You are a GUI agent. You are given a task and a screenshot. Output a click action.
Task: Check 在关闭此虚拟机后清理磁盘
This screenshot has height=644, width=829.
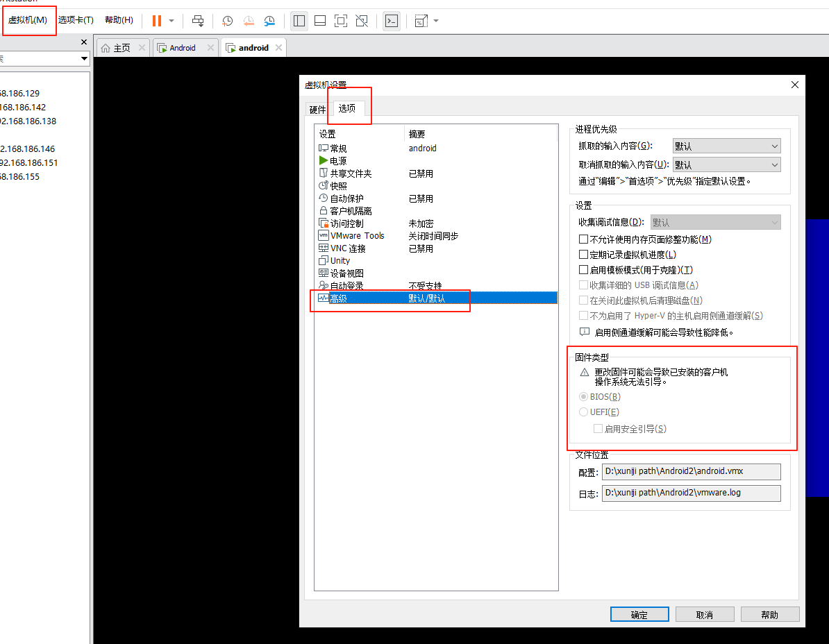tap(584, 300)
